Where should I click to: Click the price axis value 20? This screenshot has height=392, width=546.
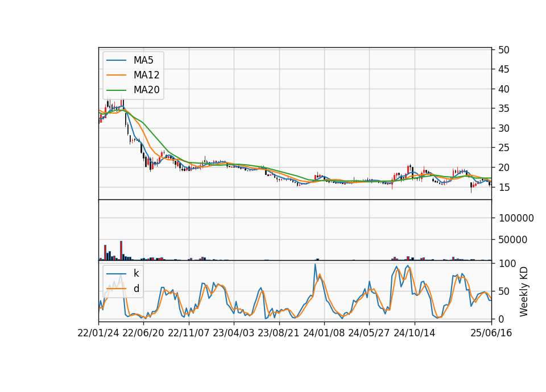pyautogui.click(x=503, y=168)
